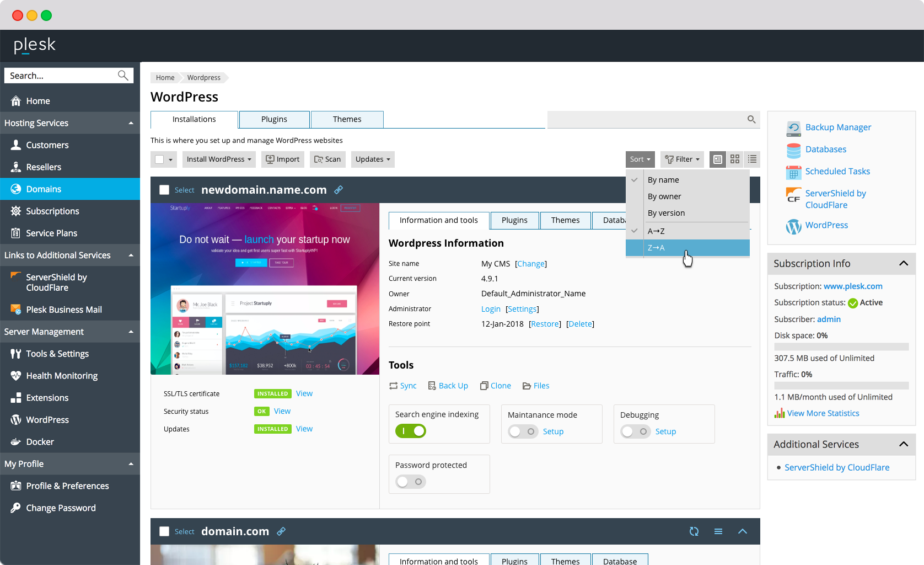The width and height of the screenshot is (924, 565).
Task: Open Updates dropdown
Action: [373, 159]
